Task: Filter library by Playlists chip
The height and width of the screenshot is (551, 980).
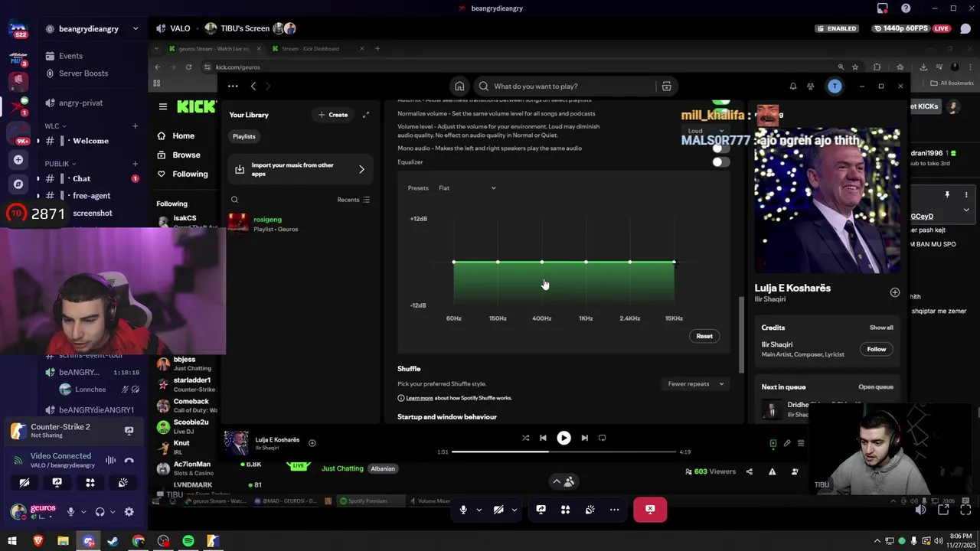Action: coord(244,136)
